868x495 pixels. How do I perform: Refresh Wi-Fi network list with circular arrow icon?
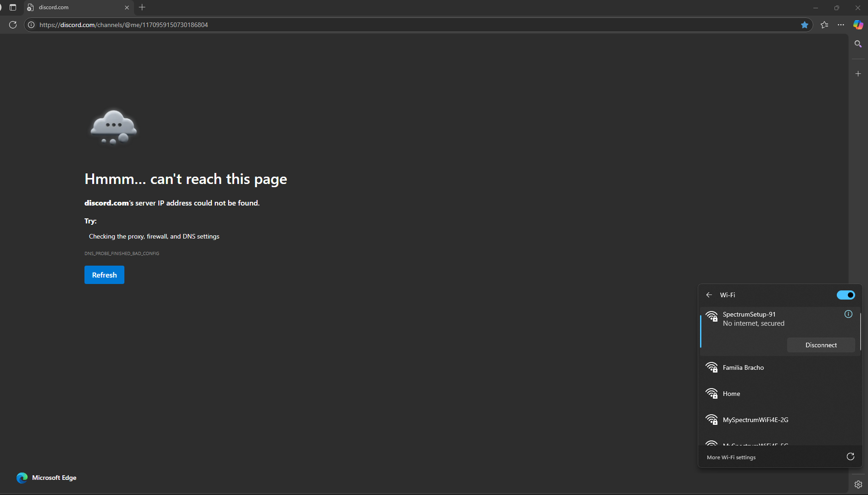pos(850,456)
